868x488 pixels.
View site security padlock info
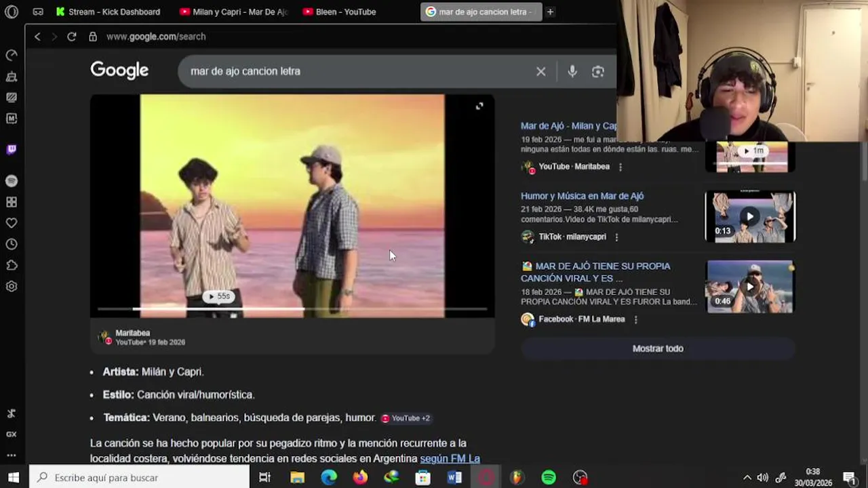coord(93,37)
